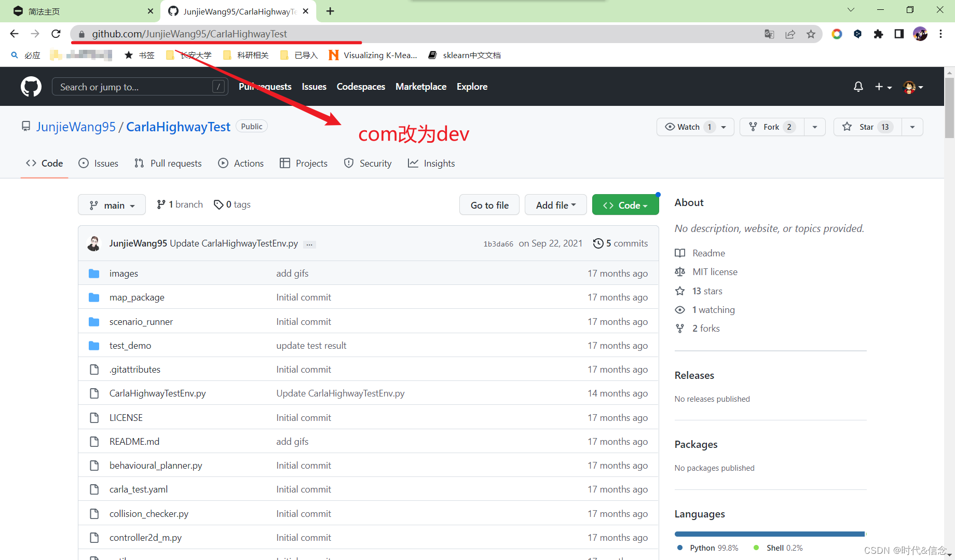Switch to the Projects tab
The width and height of the screenshot is (955, 560).
304,163
